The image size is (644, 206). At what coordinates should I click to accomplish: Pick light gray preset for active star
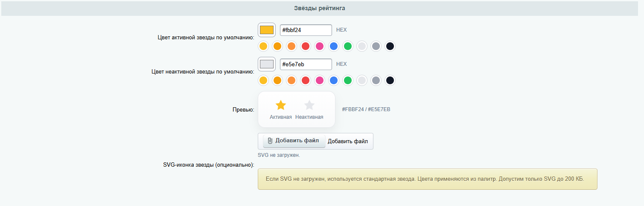362,46
